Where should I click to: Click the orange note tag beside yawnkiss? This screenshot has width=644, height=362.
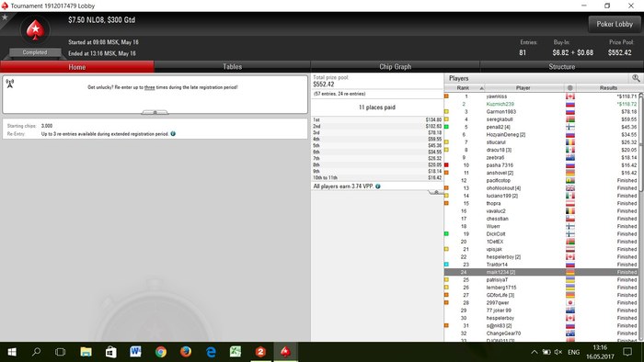(446, 96)
